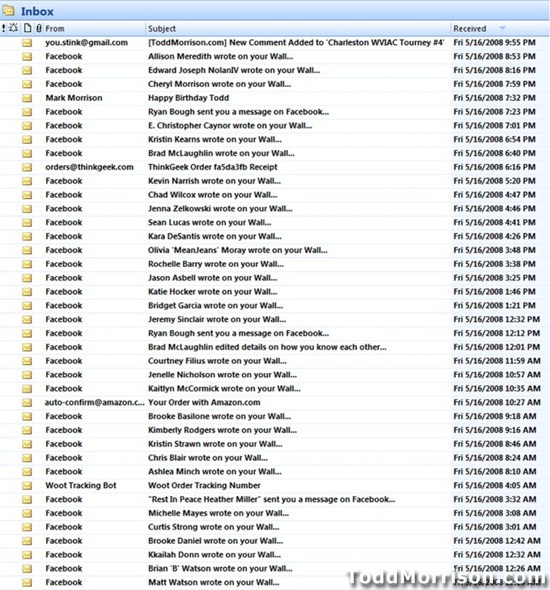Viewport: 550px width, 590px height.
Task: Click envelope icon of Bridget Garcia message
Action: point(27,306)
